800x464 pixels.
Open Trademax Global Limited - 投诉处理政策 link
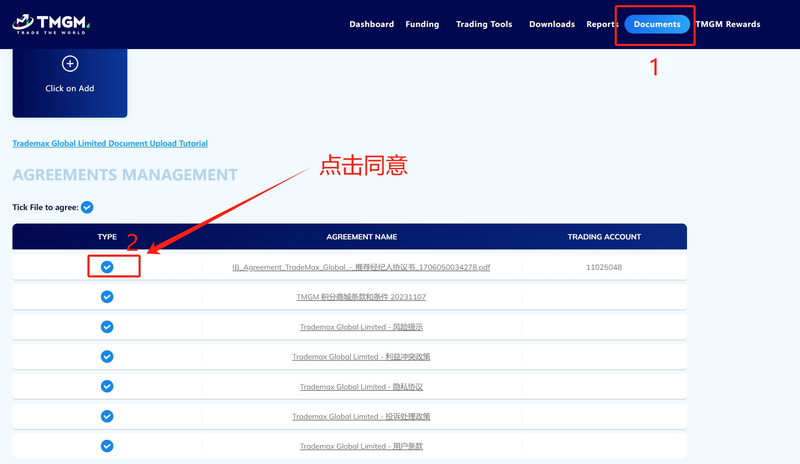point(361,416)
